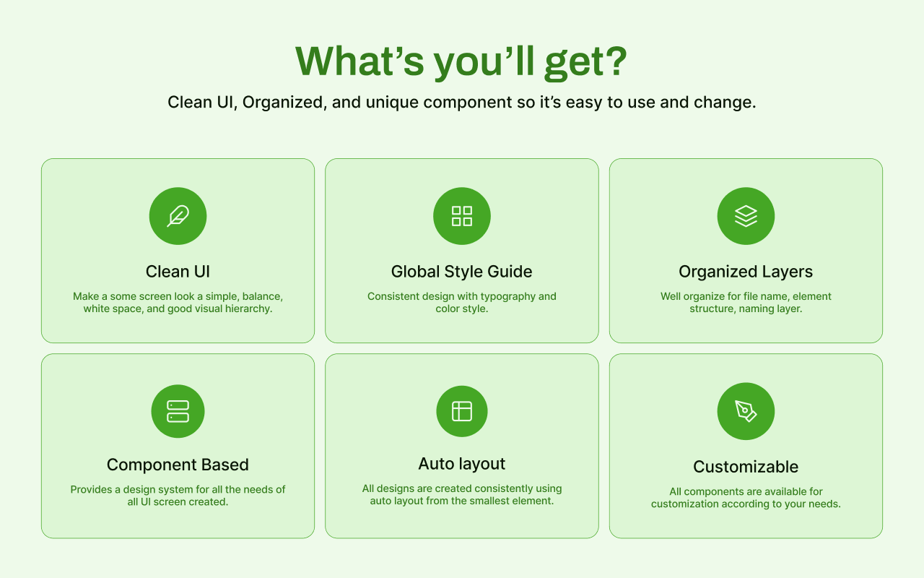Click the Customizable heading
Viewport: 924px width, 578px height.
pos(746,467)
